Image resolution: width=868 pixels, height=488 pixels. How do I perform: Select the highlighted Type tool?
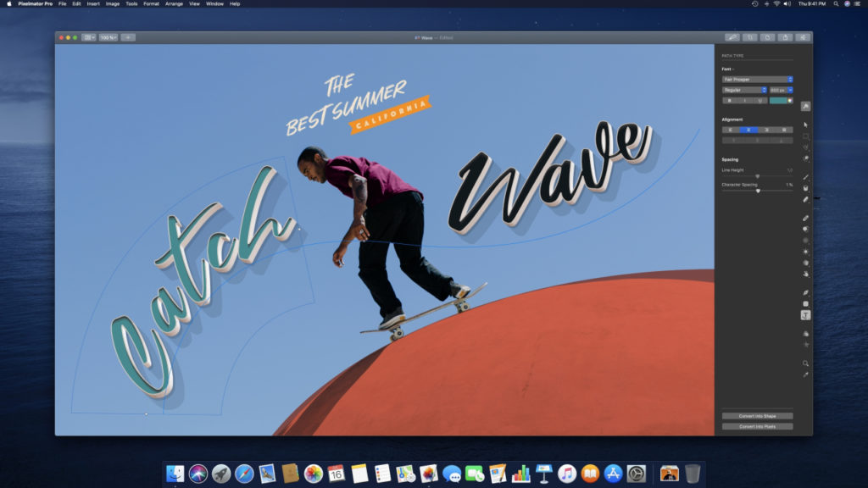coord(805,315)
